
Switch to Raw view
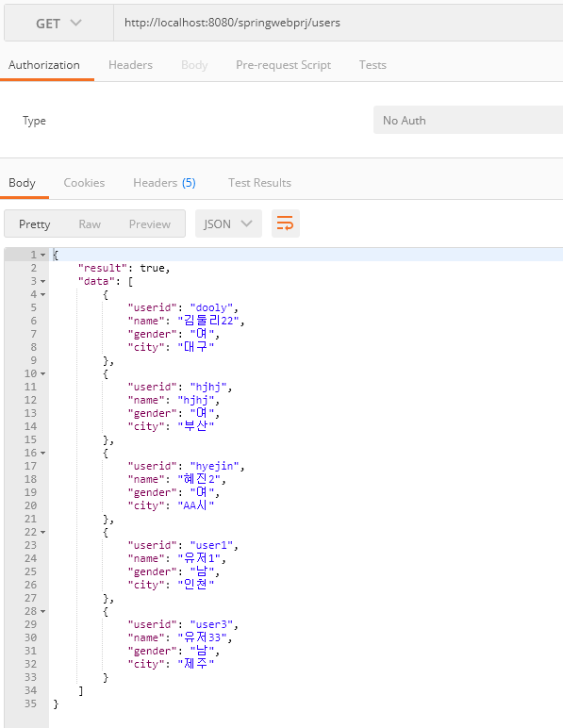pos(90,224)
